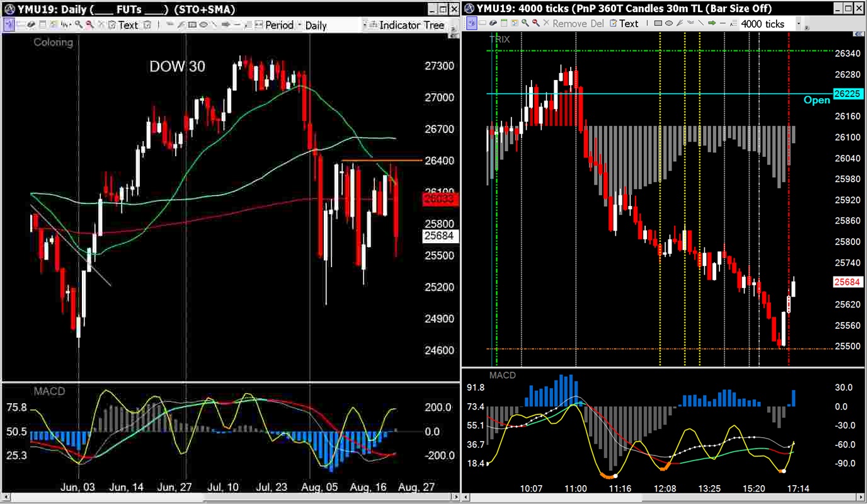
Task: Click the waveform indicator icon in Daily chart
Action: (66, 25)
